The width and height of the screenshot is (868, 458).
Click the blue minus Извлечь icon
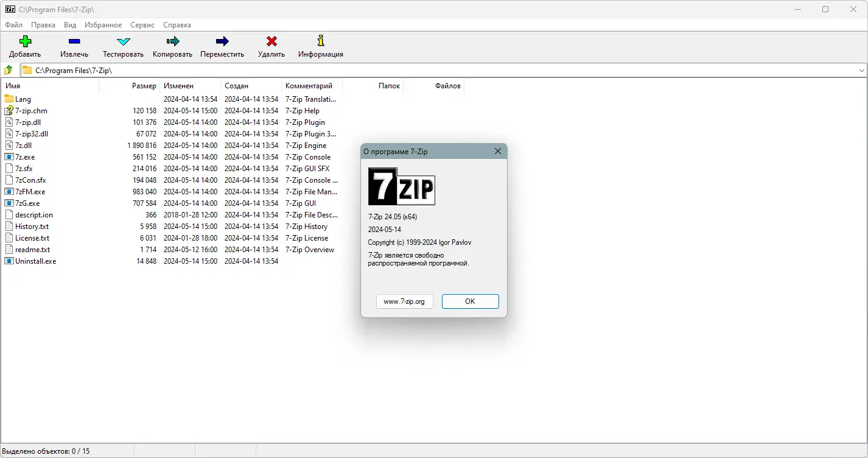point(74,41)
